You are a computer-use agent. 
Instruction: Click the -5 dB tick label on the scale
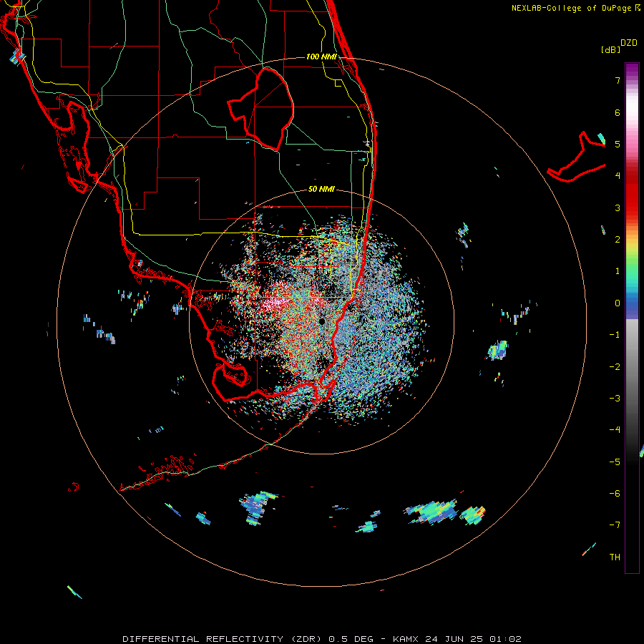(615, 462)
